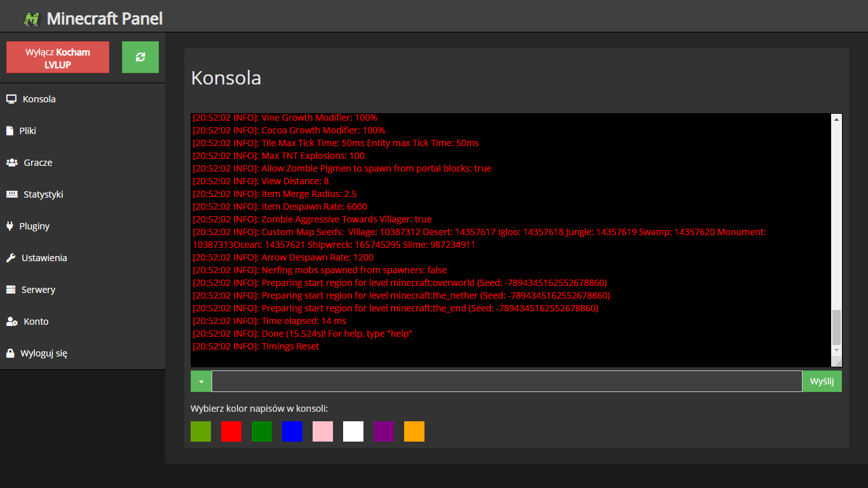This screenshot has width=868, height=488.
Task: Click the console scrollbar down arrow
Action: [836, 350]
